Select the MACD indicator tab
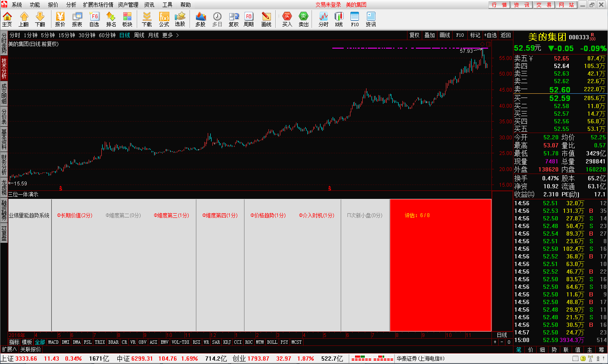The height and width of the screenshot is (364, 608). (53, 342)
